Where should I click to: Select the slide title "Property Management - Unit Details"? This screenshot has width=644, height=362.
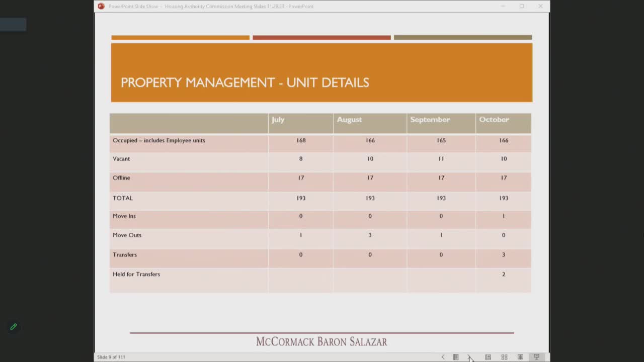(x=245, y=82)
